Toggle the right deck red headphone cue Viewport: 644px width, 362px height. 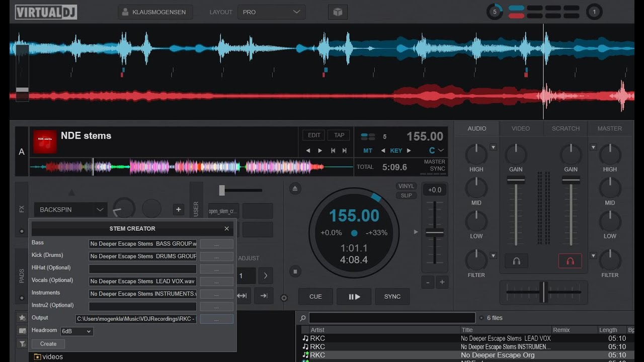pos(570,261)
